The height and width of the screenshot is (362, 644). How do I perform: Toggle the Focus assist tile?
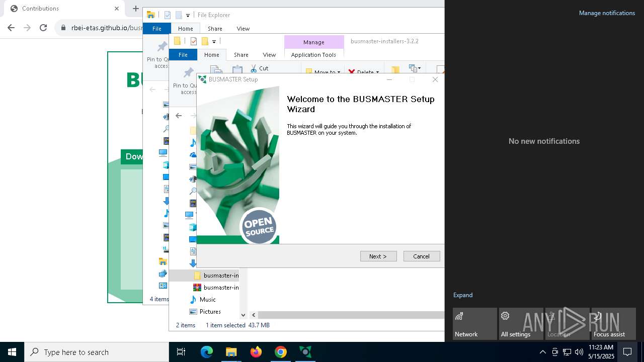[x=613, y=324]
